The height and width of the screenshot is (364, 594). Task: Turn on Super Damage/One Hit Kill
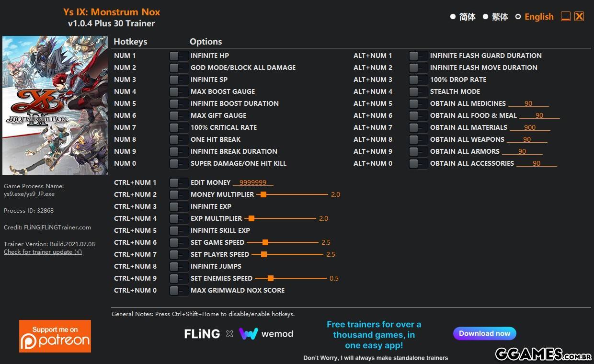pyautogui.click(x=178, y=163)
